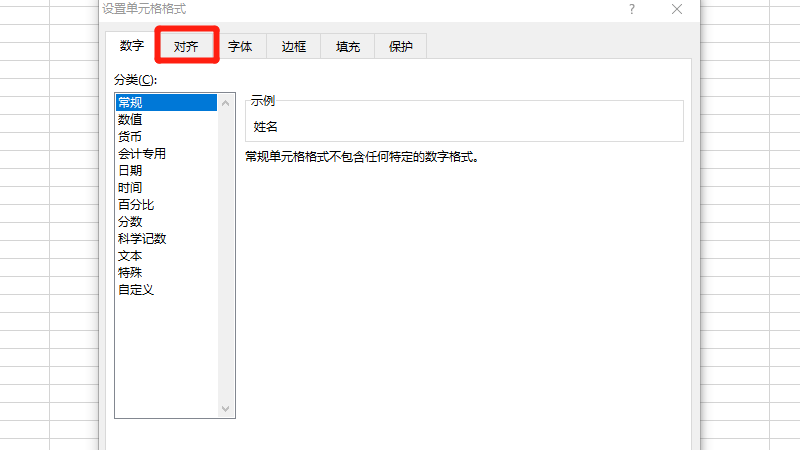
Task: Switch to the 对齐 tab
Action: point(186,46)
